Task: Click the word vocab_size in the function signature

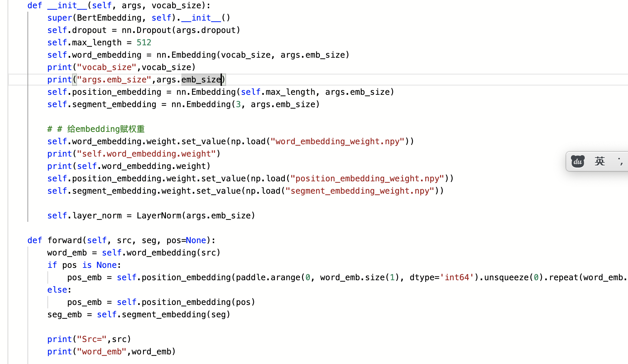Action: pyautogui.click(x=176, y=5)
